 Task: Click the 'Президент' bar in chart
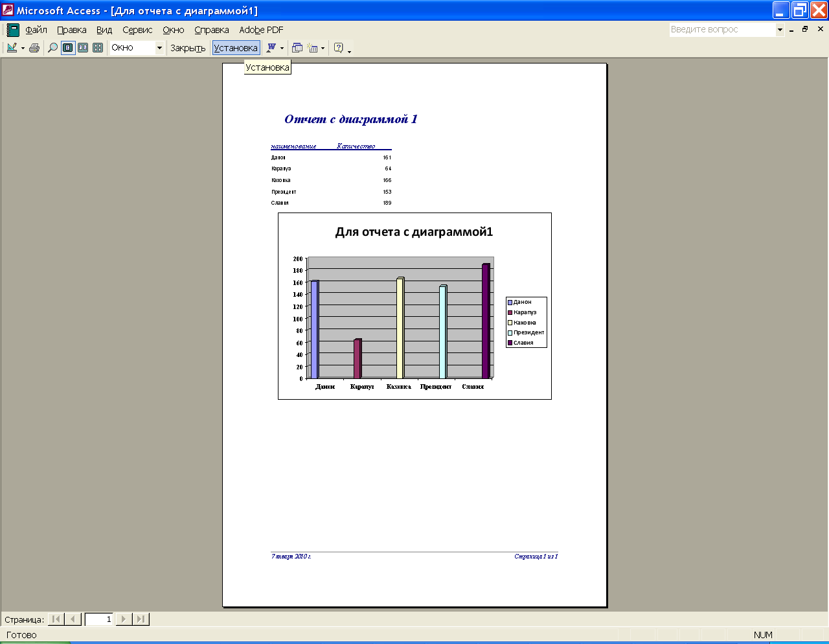pyautogui.click(x=443, y=332)
